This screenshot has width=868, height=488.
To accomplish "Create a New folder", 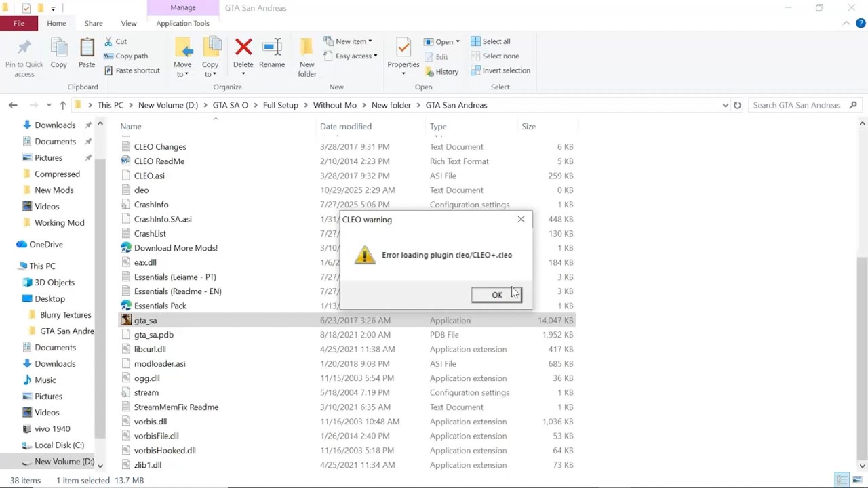I will [x=307, y=57].
